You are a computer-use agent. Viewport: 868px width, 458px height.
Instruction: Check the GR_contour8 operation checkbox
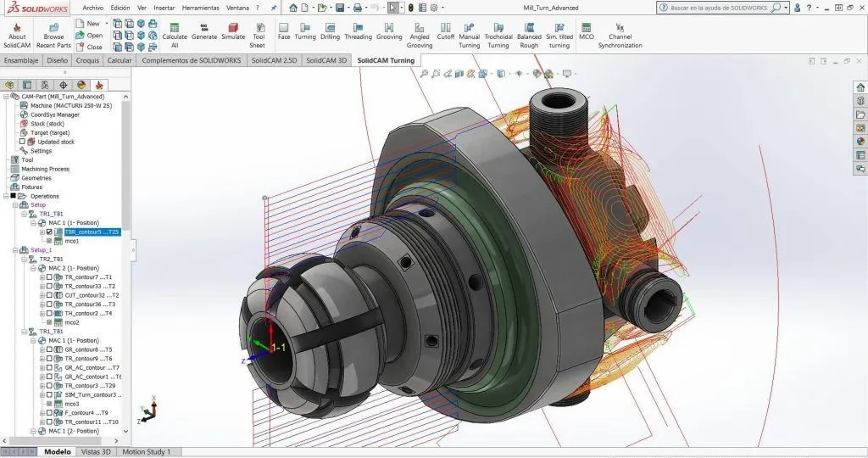point(49,349)
